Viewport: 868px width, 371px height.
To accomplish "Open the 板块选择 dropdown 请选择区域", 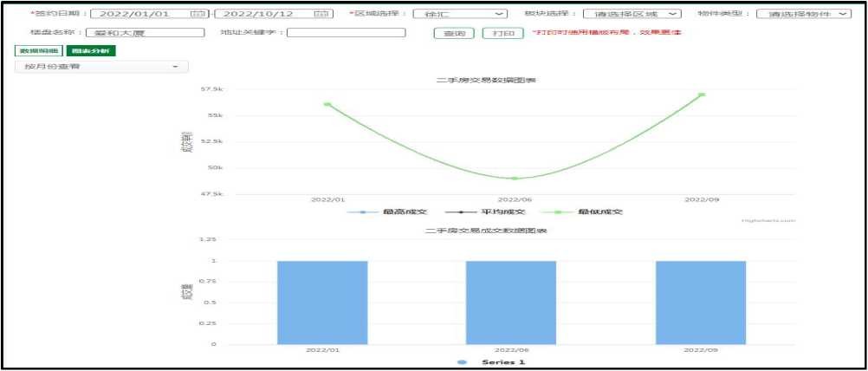I will click(632, 13).
